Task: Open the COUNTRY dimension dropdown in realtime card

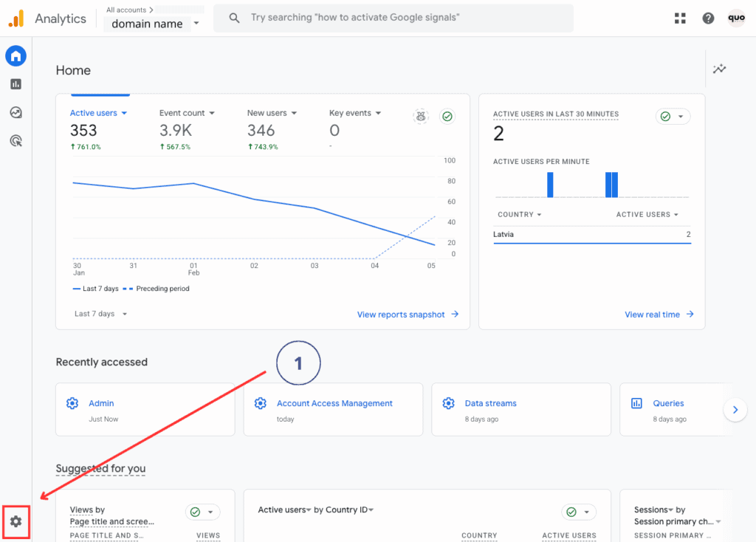Action: point(519,215)
